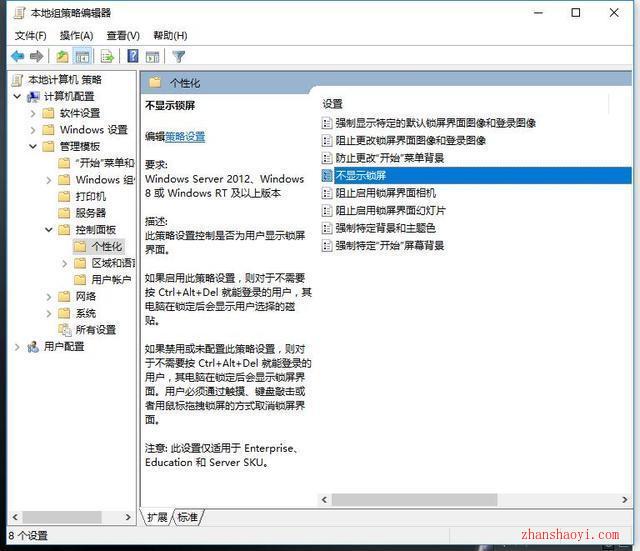Open the 查看(V) menu
This screenshot has width=640, height=551.
[123, 36]
